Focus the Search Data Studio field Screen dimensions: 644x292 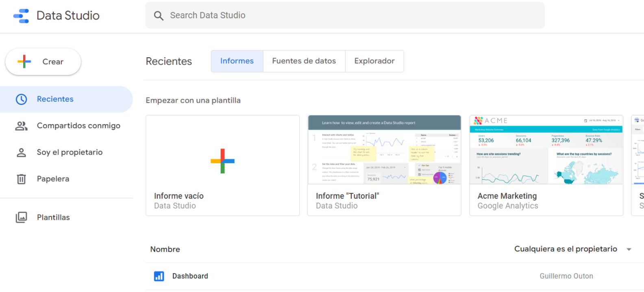[345, 15]
